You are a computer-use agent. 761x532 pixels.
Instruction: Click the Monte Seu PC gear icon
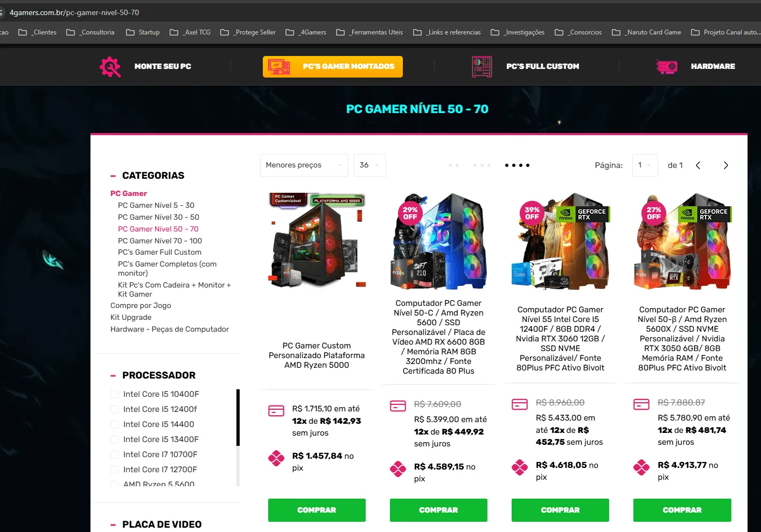pos(110,67)
